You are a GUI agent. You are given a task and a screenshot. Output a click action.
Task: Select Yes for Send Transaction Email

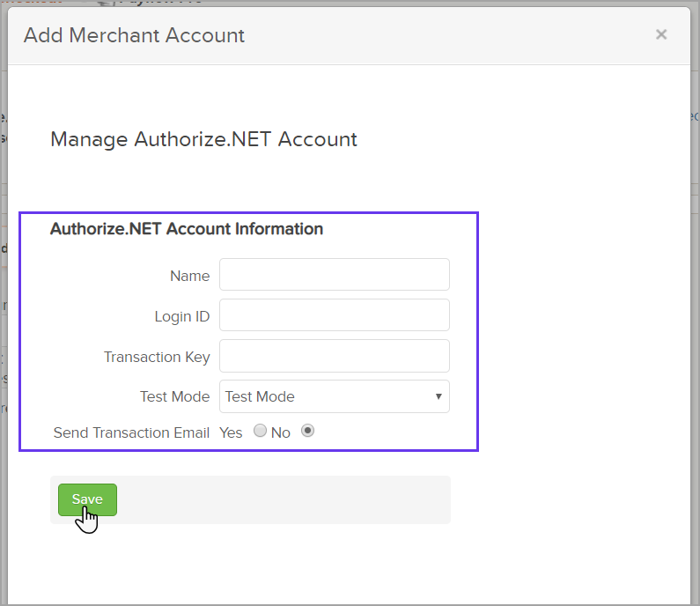[x=260, y=431]
